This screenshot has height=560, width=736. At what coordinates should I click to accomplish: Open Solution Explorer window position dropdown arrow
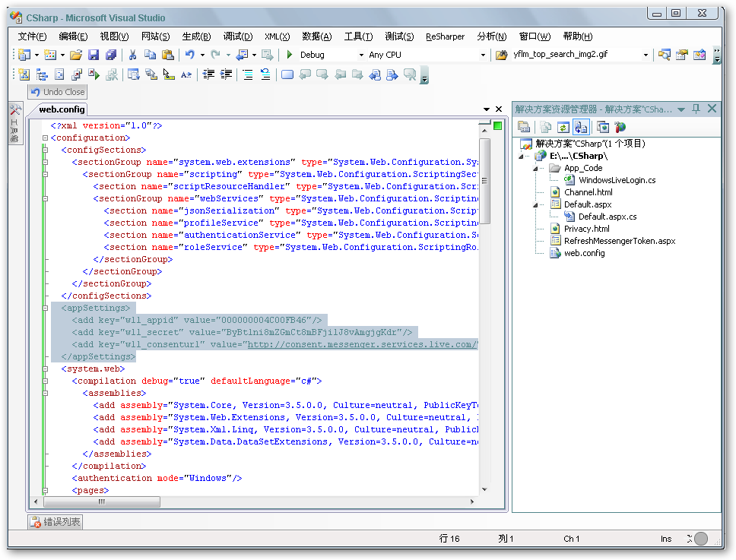point(681,109)
